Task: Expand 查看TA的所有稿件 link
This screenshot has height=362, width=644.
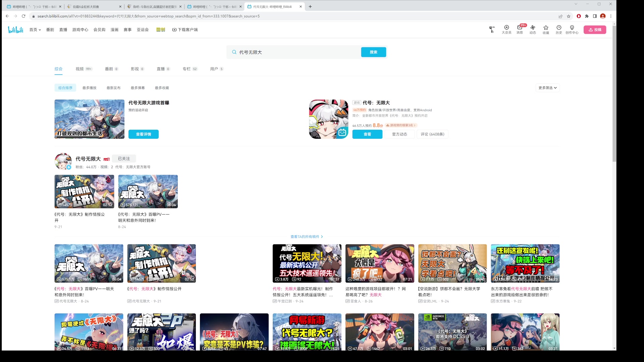Action: pos(307,237)
